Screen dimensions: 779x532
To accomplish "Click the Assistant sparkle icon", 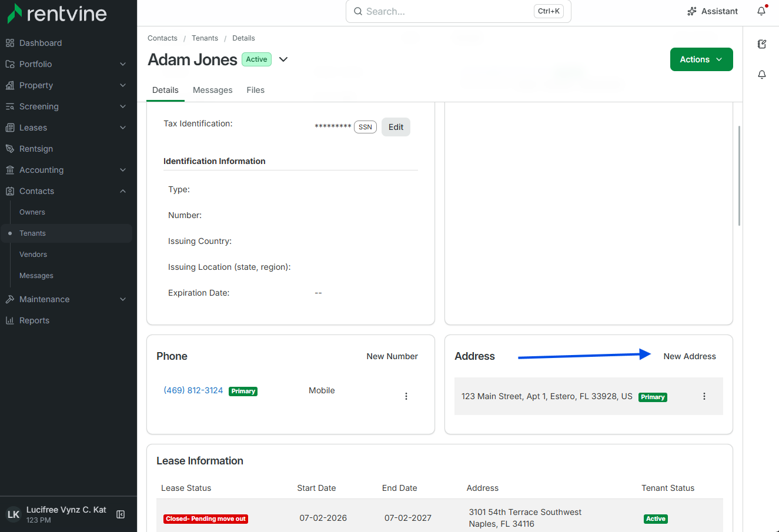I will coord(692,11).
